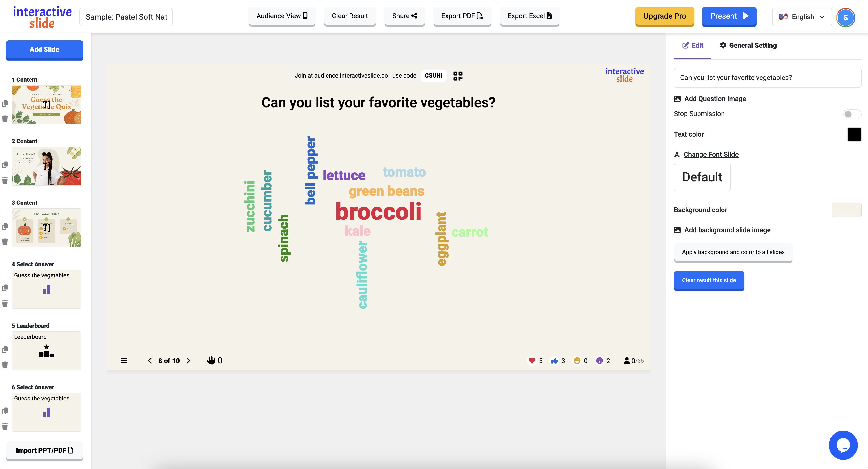Open the chat support bubble
The height and width of the screenshot is (469, 868).
[843, 445]
